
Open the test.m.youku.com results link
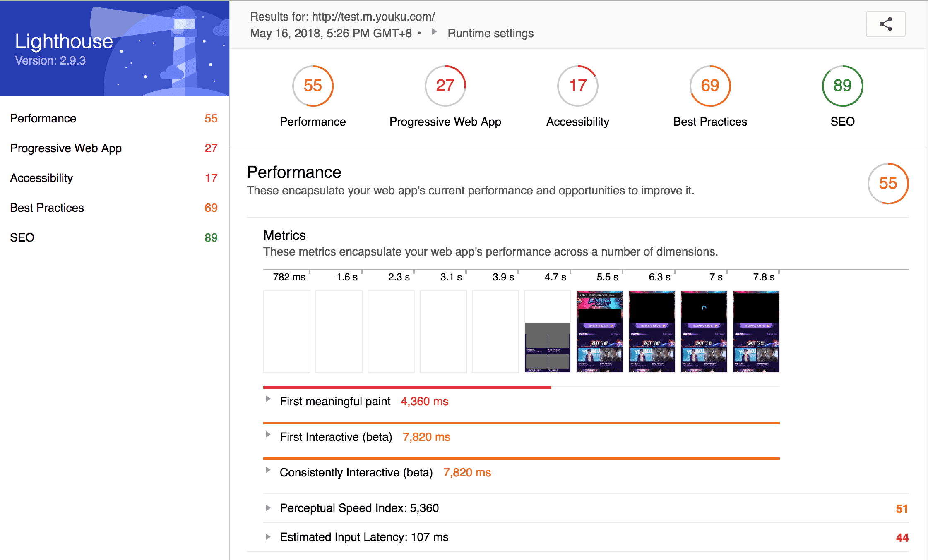click(x=373, y=17)
